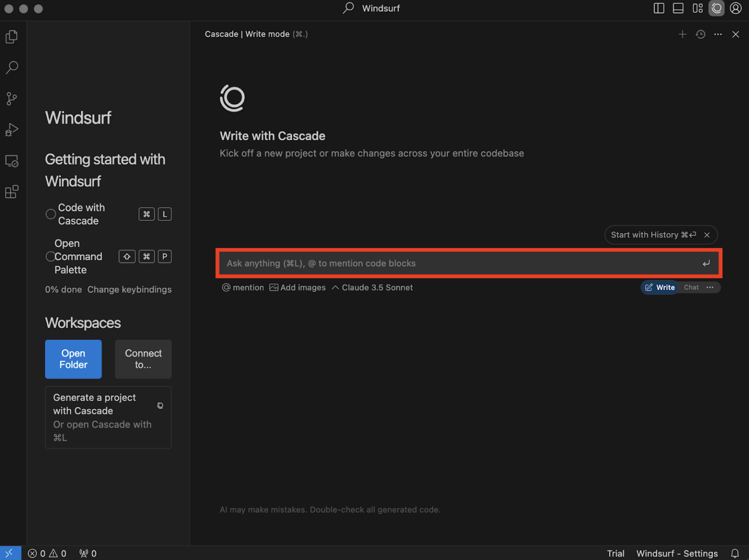Click the Change keybindings link
Screen dimensions: 749x560
(129, 290)
